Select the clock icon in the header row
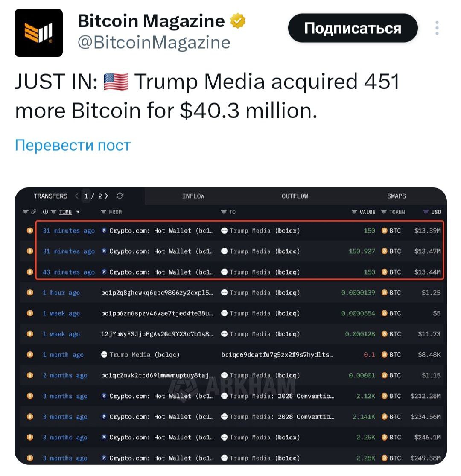The width and height of the screenshot is (461, 476). coord(45,212)
